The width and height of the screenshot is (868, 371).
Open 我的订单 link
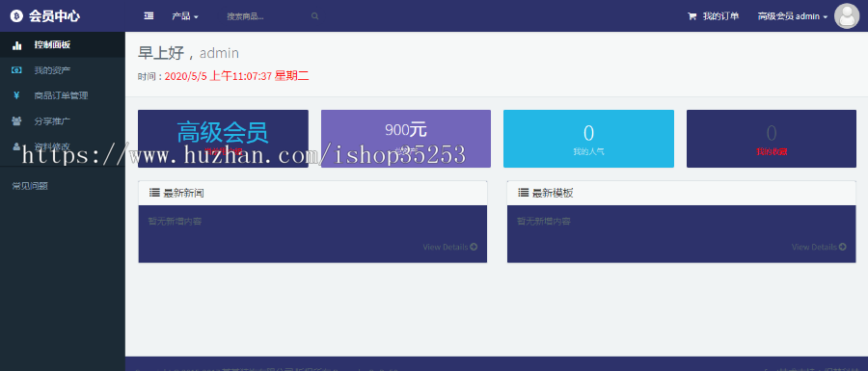[x=720, y=16]
